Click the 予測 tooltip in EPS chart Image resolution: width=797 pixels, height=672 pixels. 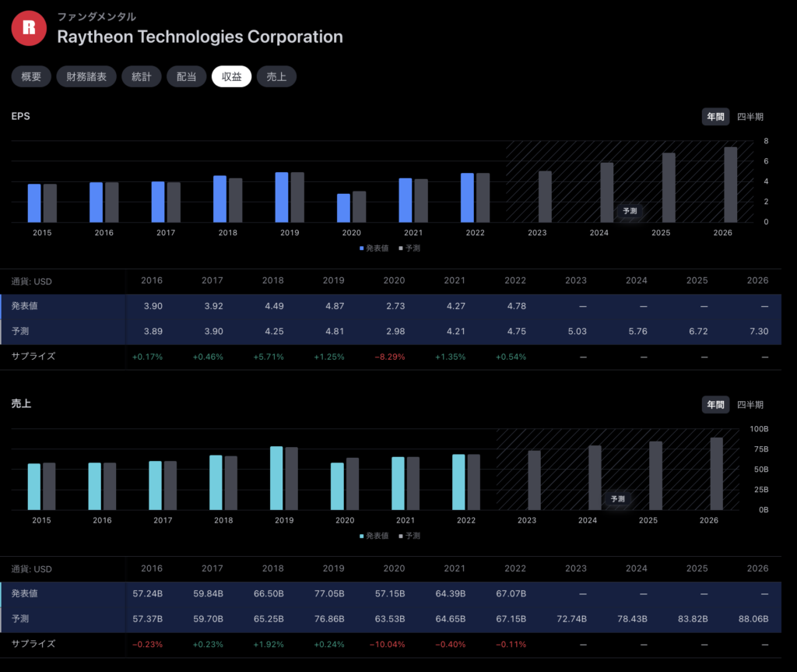pos(630,210)
